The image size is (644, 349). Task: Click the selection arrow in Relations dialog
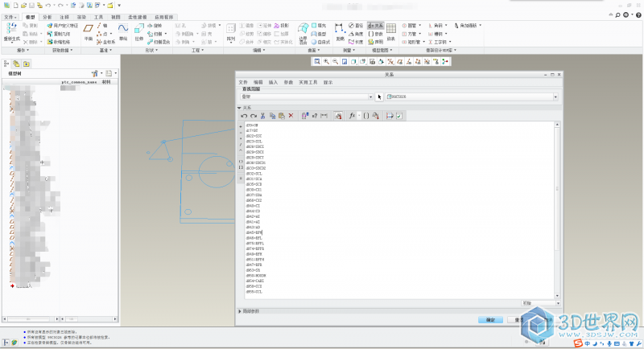[379, 96]
